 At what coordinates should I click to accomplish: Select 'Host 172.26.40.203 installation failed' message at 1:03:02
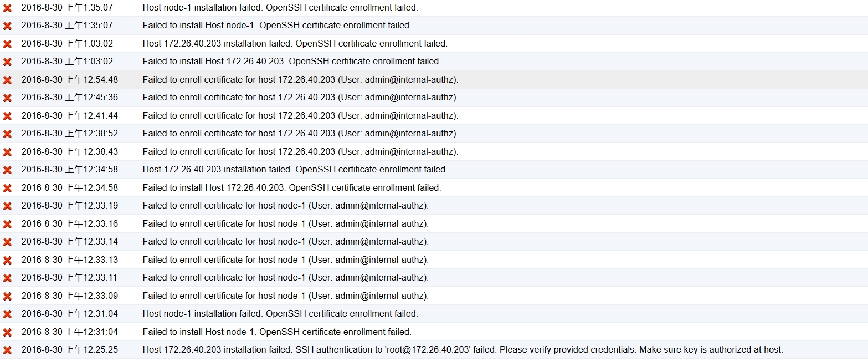coord(295,43)
